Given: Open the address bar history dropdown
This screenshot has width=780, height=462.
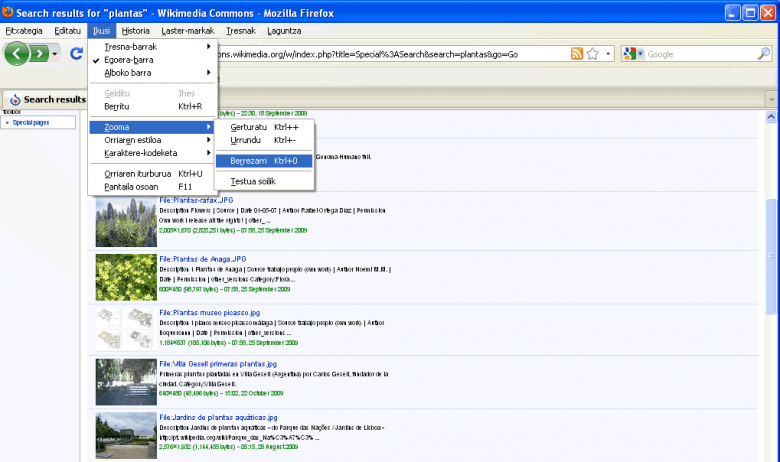Looking at the screenshot, I should 608,54.
